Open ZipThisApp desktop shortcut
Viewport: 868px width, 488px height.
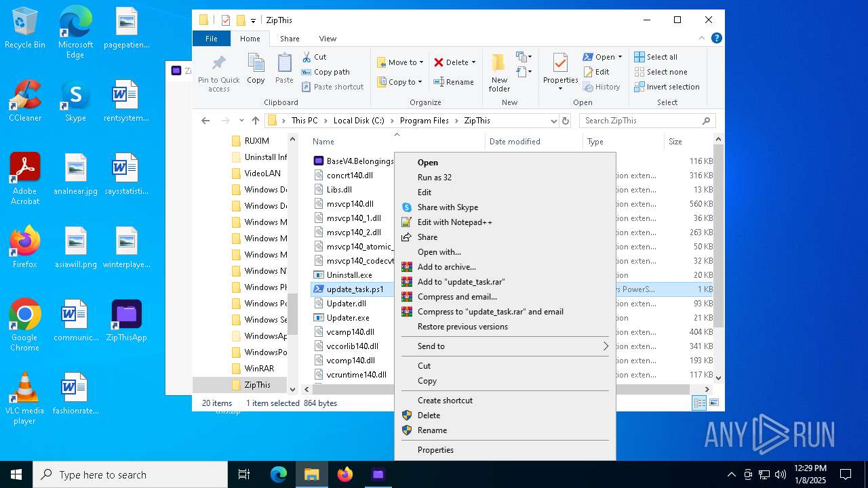(126, 321)
